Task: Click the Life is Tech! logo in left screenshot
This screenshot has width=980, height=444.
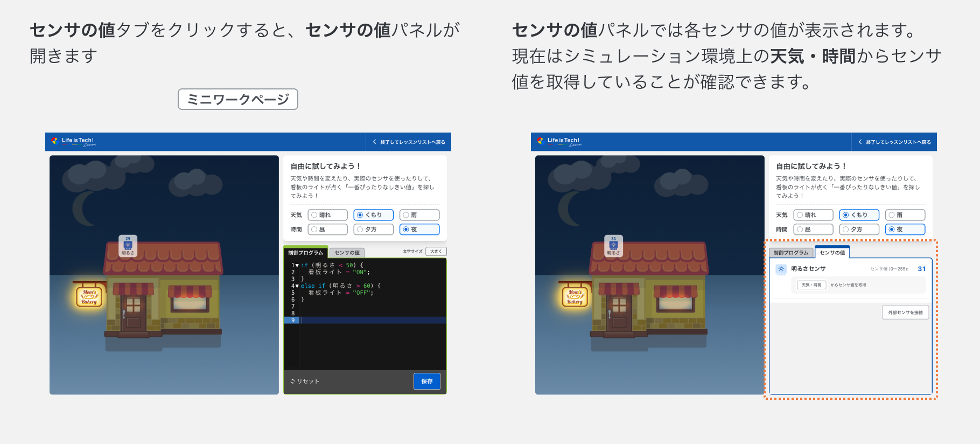Action: click(73, 141)
